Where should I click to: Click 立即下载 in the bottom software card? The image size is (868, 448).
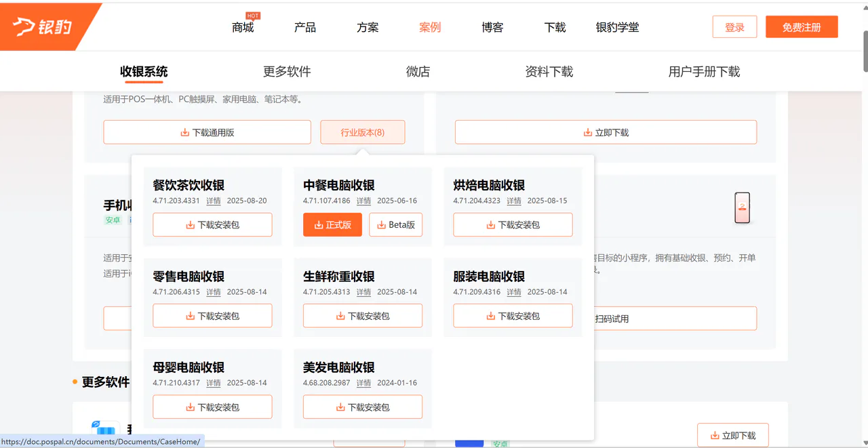(733, 435)
